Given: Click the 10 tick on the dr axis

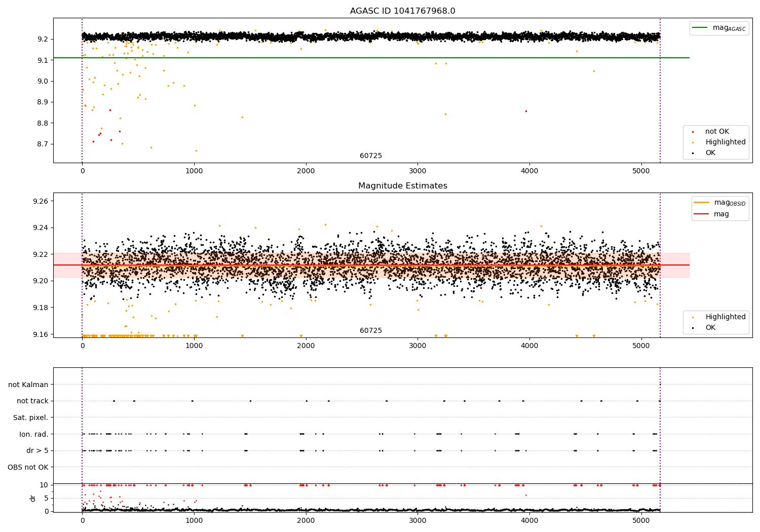Looking at the screenshot, I should pyautogui.click(x=44, y=485).
